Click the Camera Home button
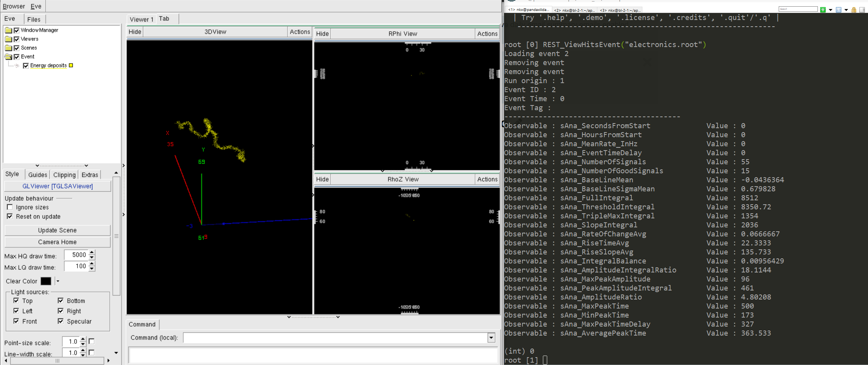The width and height of the screenshot is (868, 365). (57, 242)
